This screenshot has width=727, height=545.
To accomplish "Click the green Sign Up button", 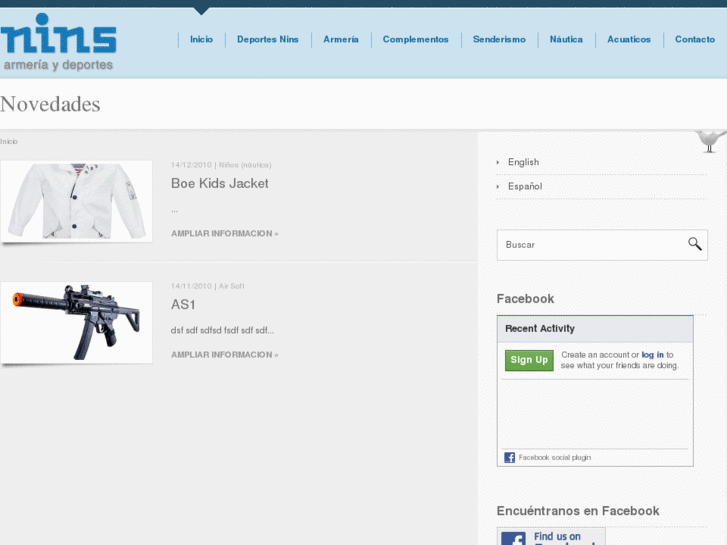I will click(x=529, y=360).
